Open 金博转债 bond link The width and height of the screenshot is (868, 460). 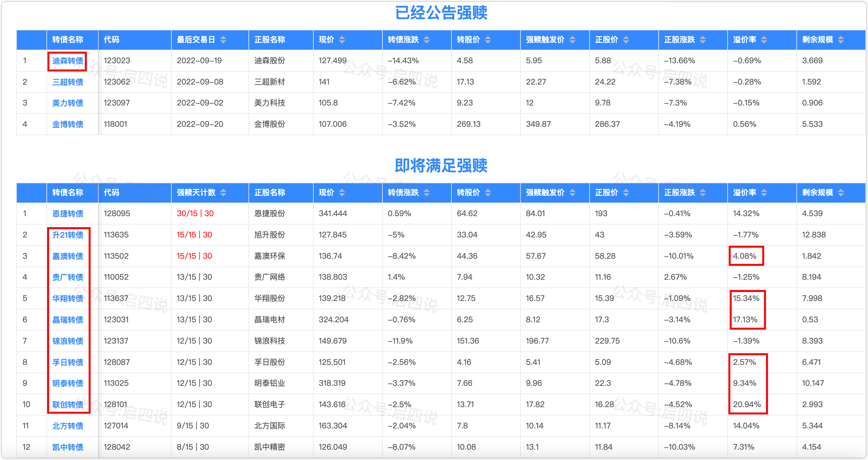click(68, 124)
